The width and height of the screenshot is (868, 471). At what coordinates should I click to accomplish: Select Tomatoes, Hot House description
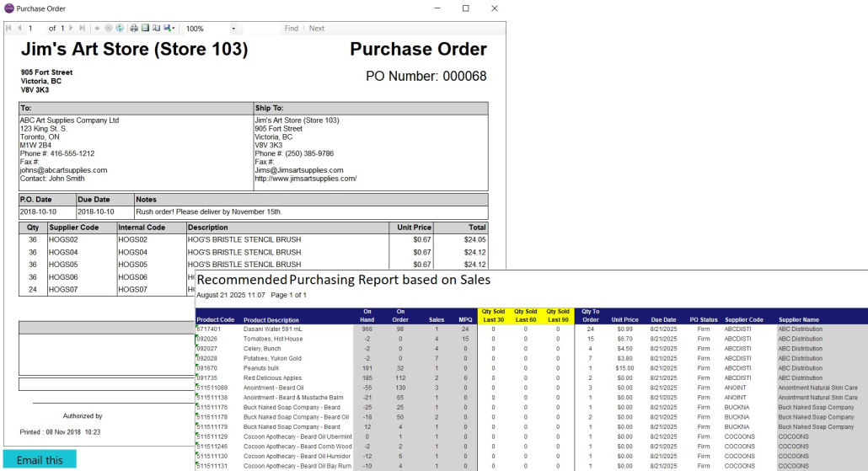tap(273, 339)
